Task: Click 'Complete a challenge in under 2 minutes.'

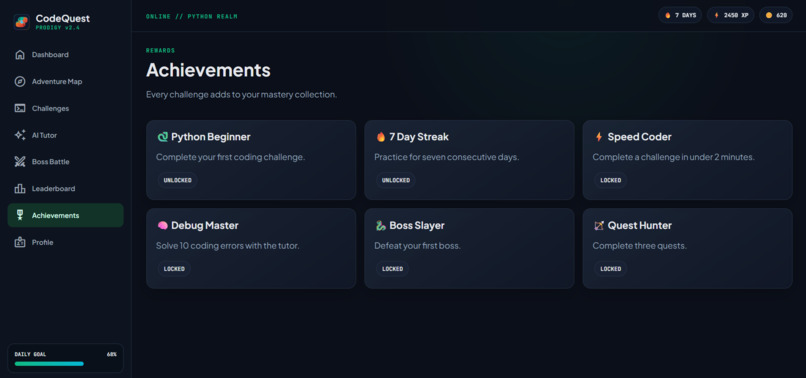Action: 673,157
